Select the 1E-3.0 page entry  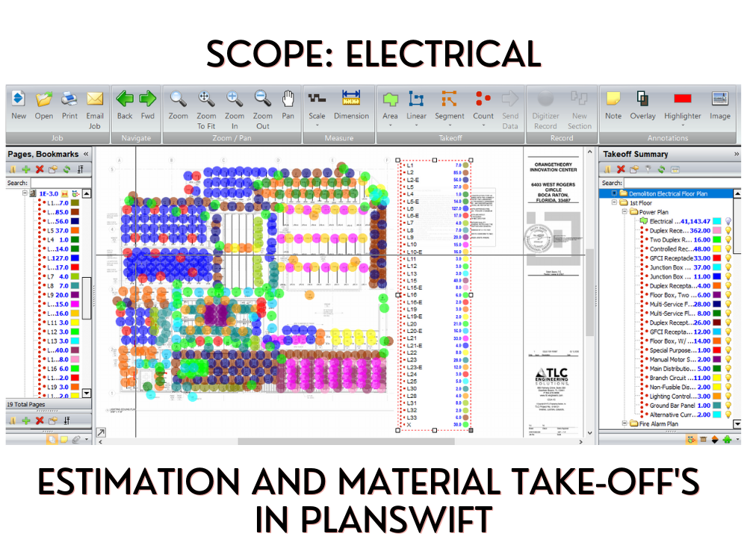49,194
